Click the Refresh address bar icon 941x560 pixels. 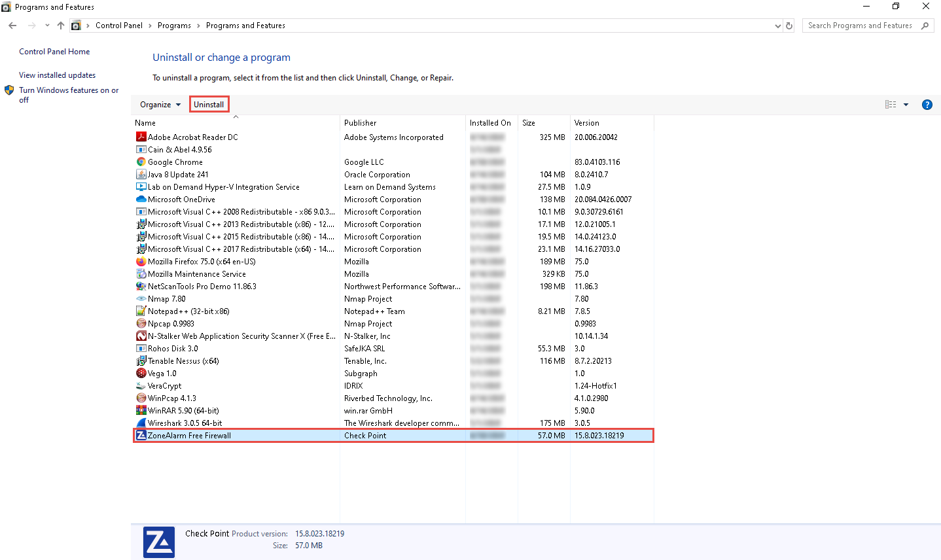coord(789,26)
